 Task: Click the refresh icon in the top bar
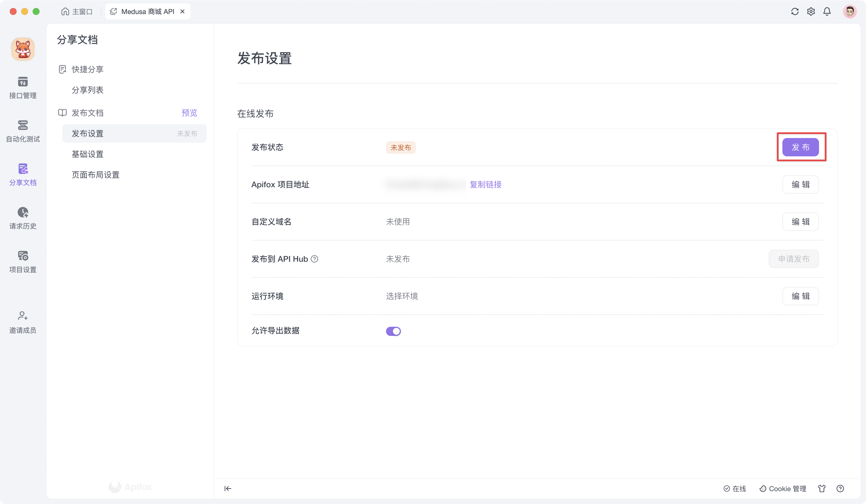[794, 11]
